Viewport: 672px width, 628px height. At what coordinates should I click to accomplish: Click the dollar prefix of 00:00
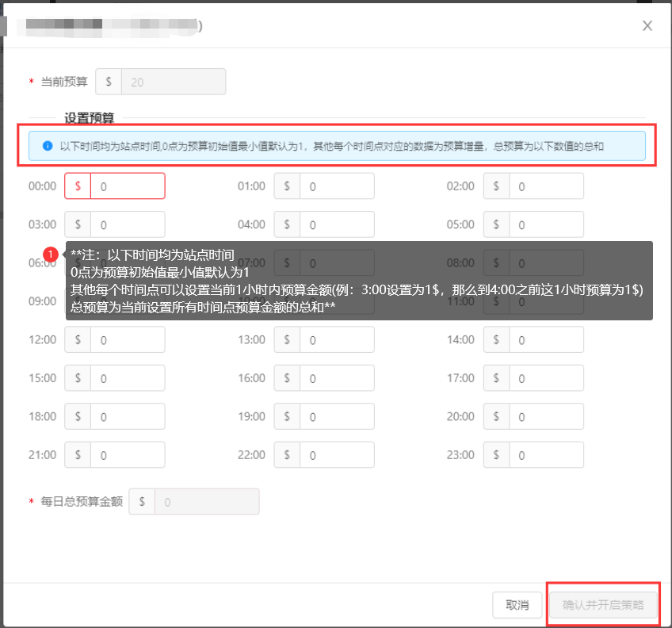(78, 186)
